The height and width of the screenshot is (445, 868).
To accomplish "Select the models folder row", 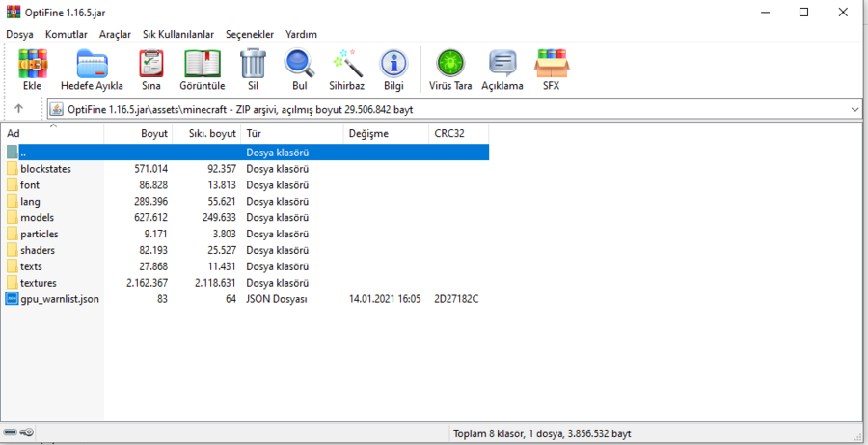I will click(x=245, y=218).
